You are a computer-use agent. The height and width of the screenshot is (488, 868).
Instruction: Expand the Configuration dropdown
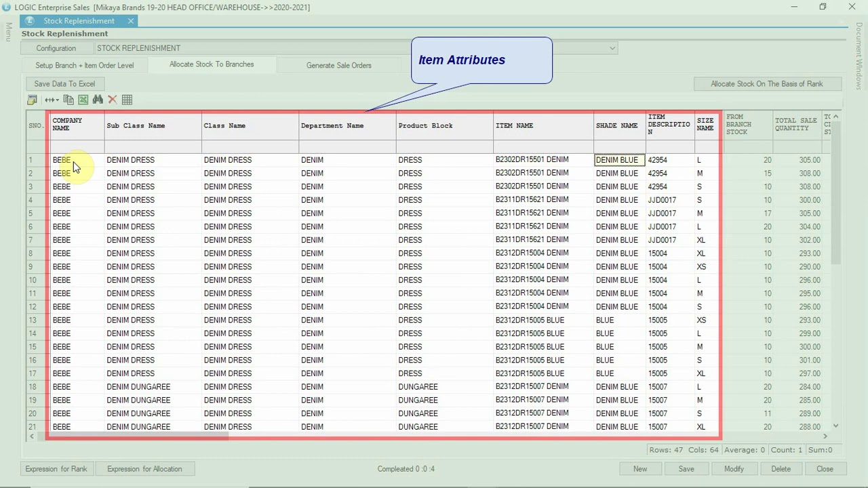click(x=612, y=48)
